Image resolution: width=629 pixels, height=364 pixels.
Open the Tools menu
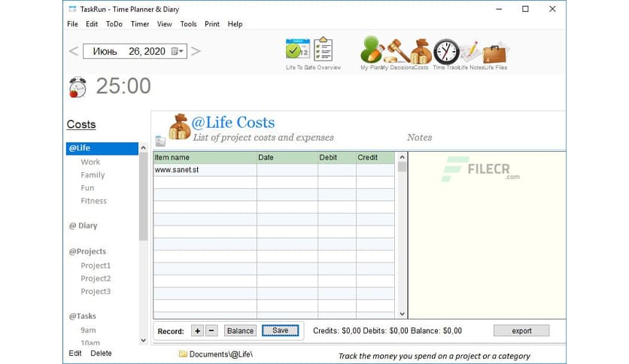coord(188,24)
